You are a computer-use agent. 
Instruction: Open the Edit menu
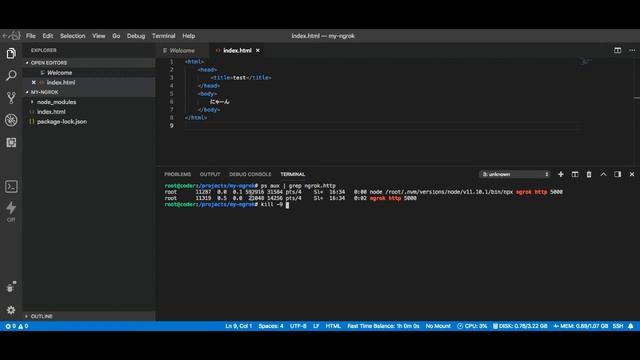coord(48,36)
